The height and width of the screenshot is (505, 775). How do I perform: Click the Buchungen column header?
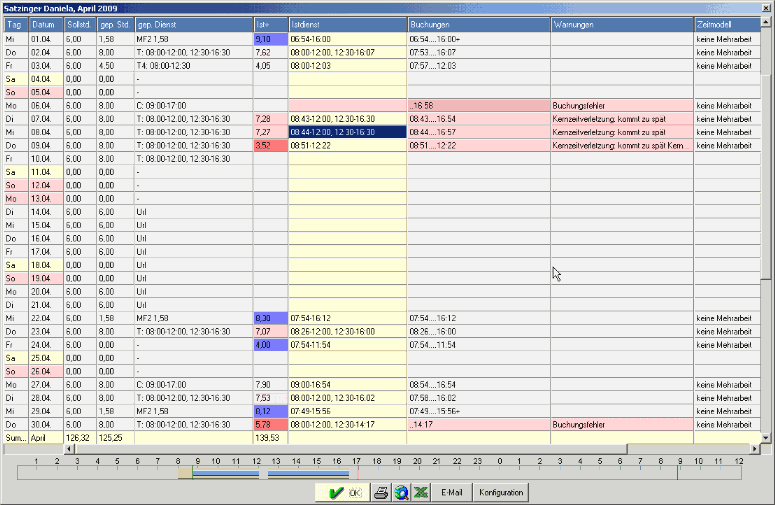[x=477, y=23]
